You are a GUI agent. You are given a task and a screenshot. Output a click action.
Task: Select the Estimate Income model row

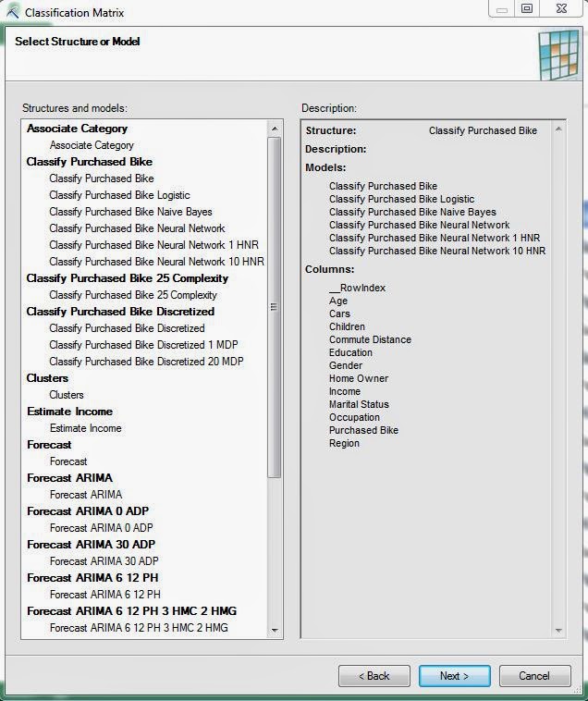tap(85, 428)
